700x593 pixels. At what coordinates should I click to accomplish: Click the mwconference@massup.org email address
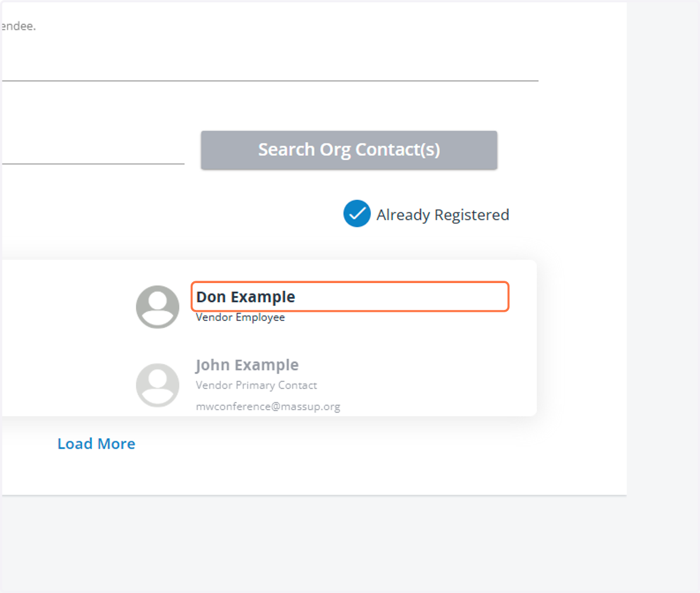[268, 407]
